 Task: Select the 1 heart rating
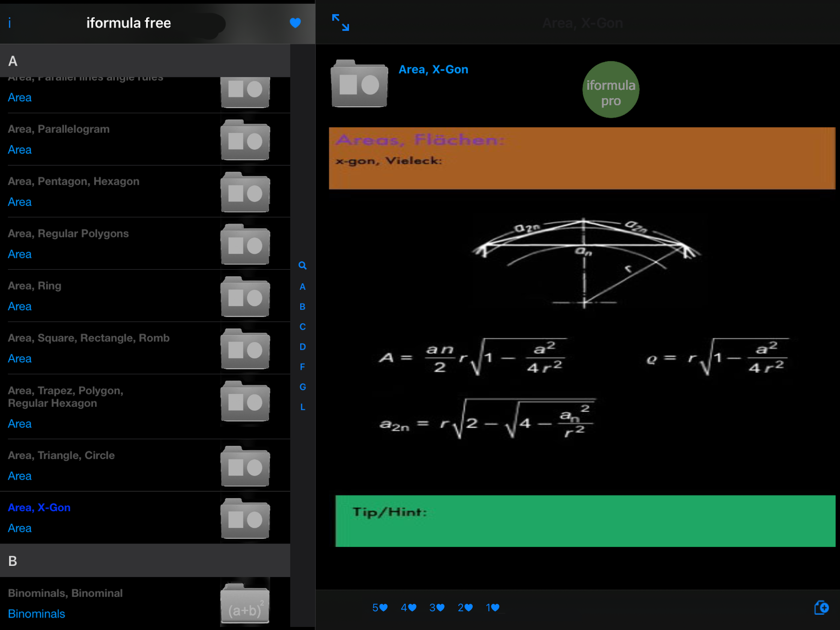493,608
